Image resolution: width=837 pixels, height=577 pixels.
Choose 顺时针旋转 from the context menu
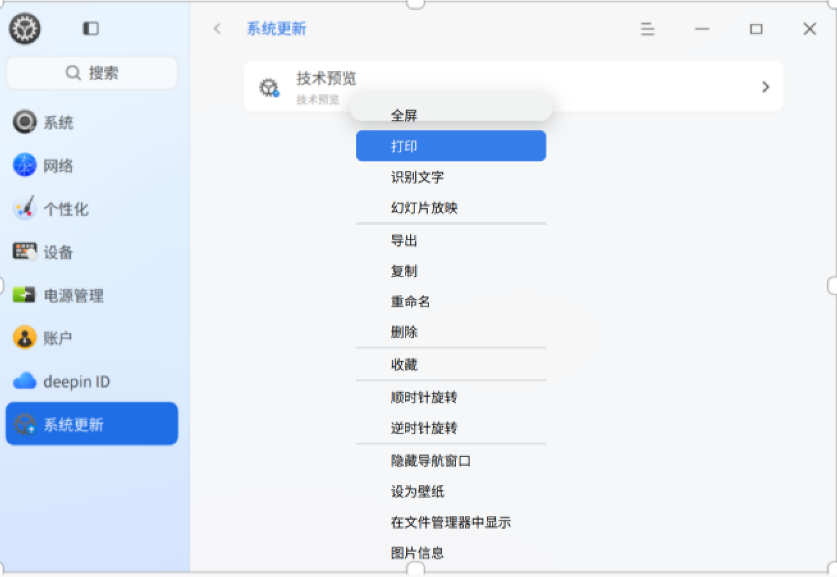pyautogui.click(x=451, y=397)
